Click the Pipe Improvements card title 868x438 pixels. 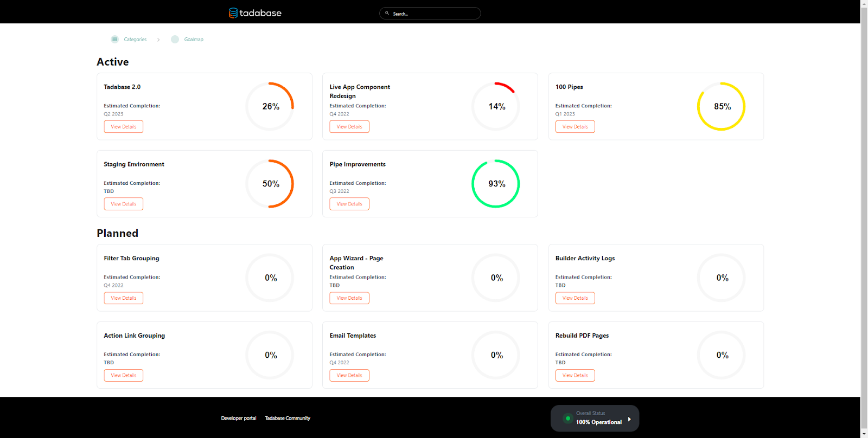tap(358, 164)
